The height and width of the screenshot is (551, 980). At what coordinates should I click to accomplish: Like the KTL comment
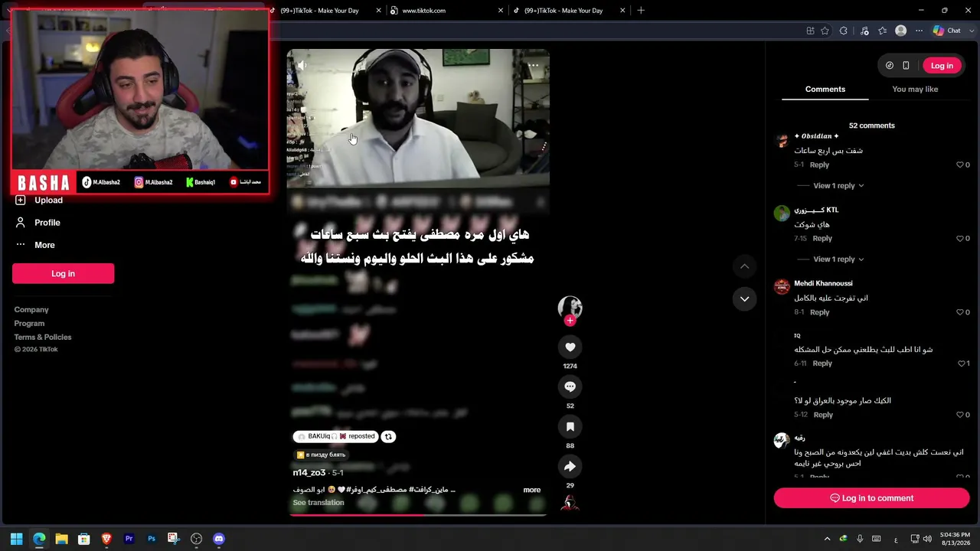960,239
